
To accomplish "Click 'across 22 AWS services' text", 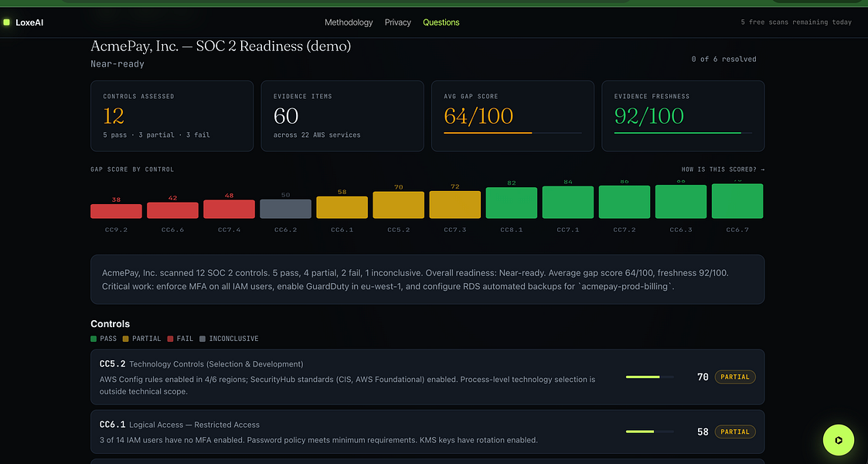I will 317,135.
